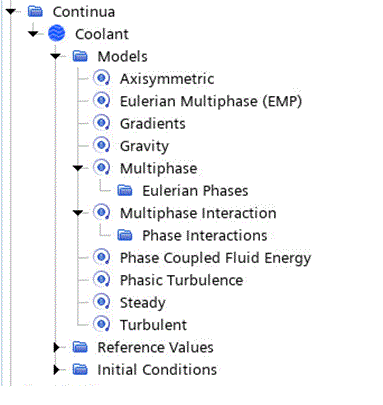Click the Gradients model icon
383x405 pixels.
[x=101, y=123]
